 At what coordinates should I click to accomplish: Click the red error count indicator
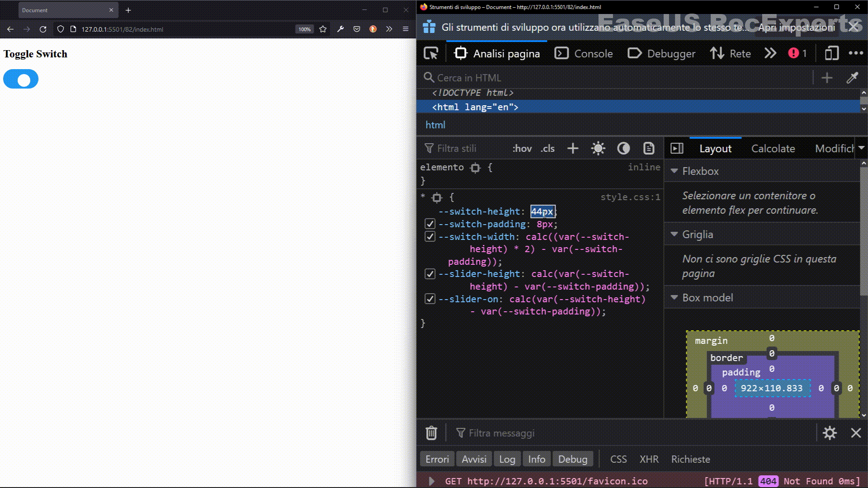(x=797, y=53)
